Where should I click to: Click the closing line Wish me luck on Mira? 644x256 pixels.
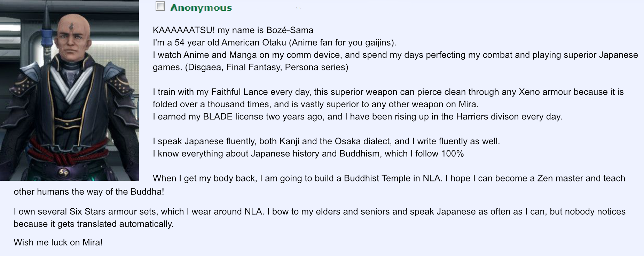point(58,242)
